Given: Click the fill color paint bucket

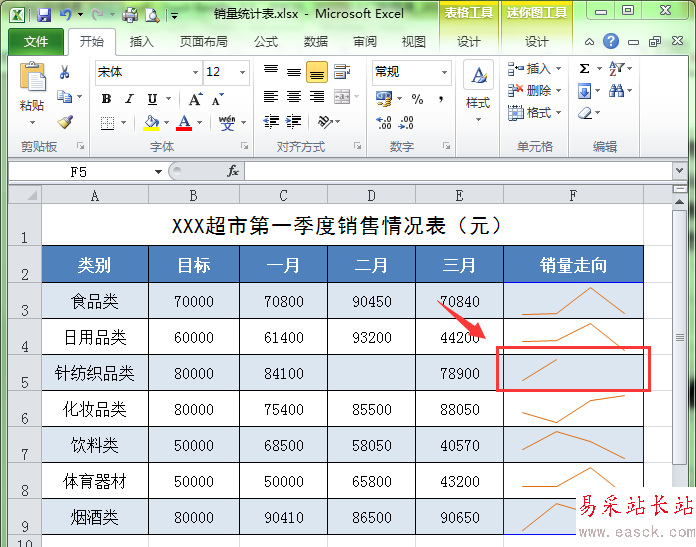Looking at the screenshot, I should (x=151, y=123).
